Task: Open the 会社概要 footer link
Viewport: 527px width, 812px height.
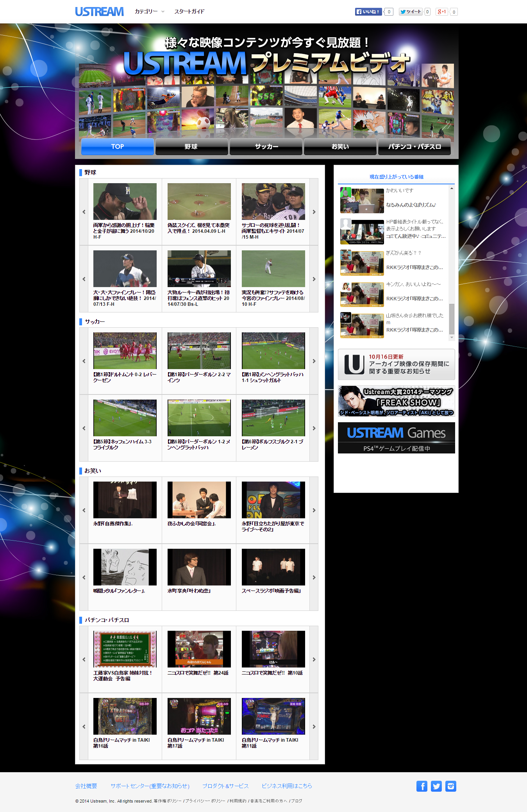Action: tap(86, 786)
